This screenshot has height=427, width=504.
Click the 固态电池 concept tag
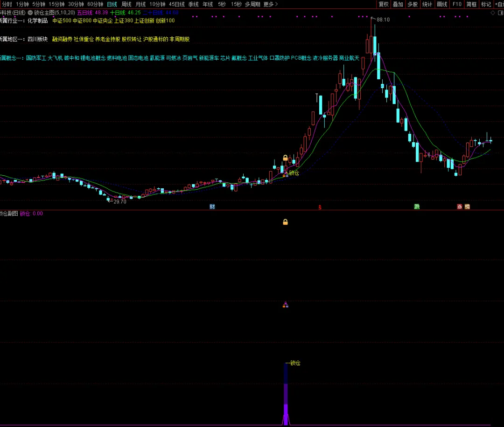(x=138, y=58)
